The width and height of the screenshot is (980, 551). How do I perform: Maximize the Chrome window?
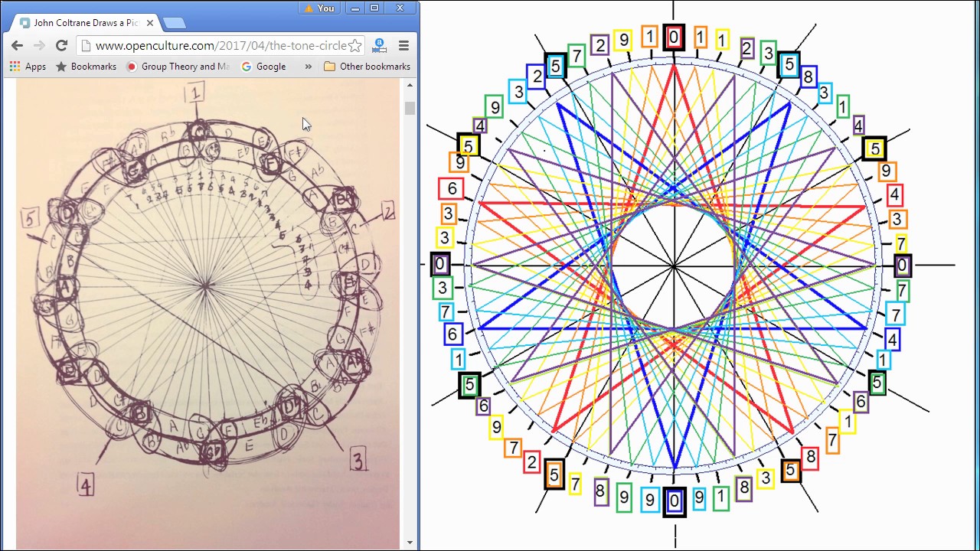[x=374, y=8]
